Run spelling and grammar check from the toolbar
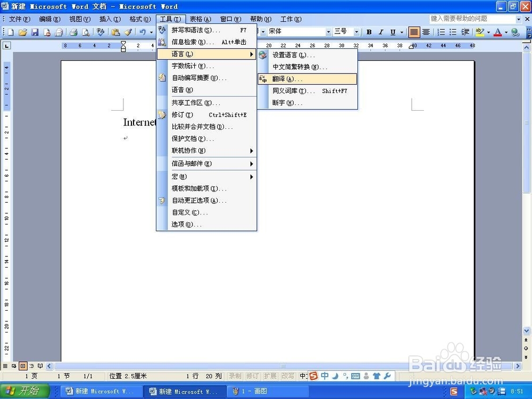 pos(100,32)
